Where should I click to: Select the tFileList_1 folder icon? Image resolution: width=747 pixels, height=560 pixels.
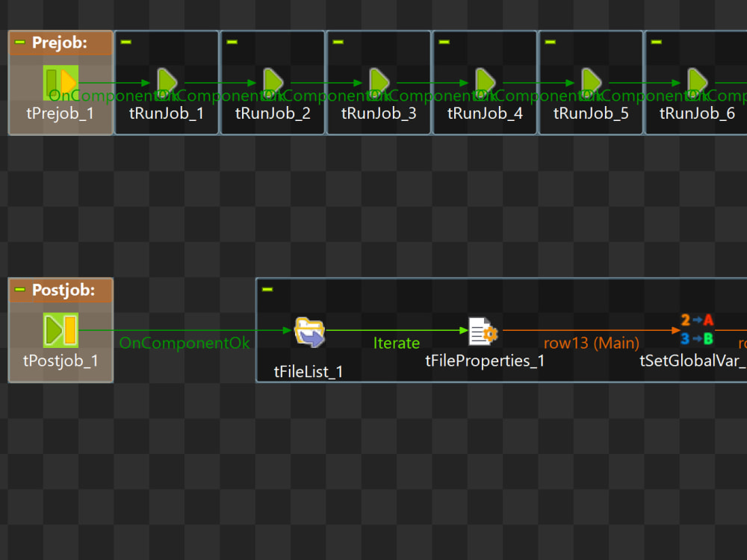310,332
